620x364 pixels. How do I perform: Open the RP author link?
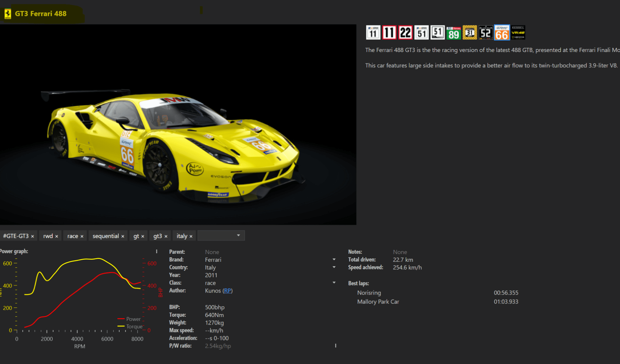[x=227, y=291]
